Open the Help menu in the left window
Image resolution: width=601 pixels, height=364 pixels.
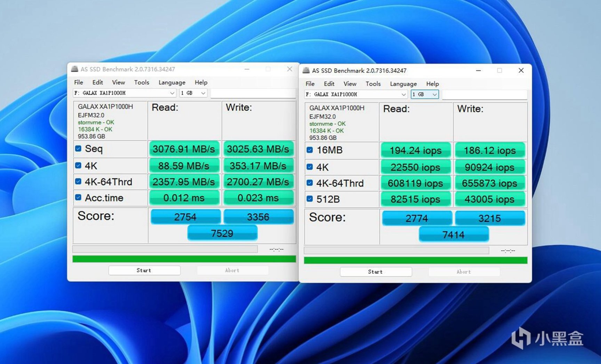pos(201,82)
